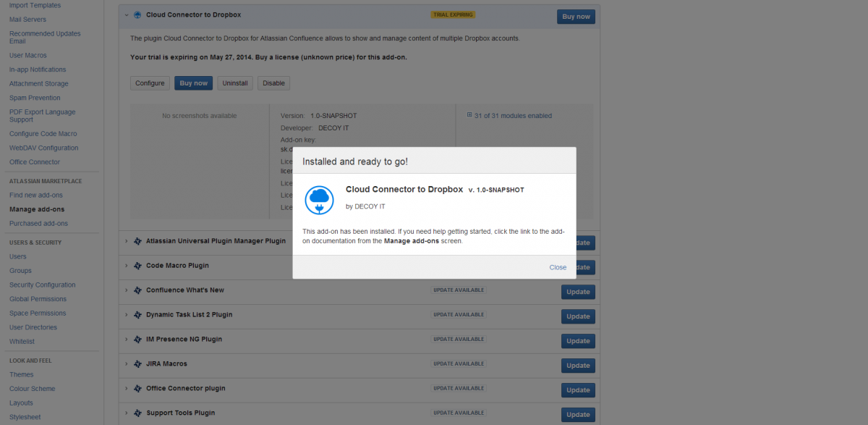This screenshot has height=425, width=868.
Task: Expand the 31 of 31 modules enabled plus icon
Action: (x=469, y=115)
